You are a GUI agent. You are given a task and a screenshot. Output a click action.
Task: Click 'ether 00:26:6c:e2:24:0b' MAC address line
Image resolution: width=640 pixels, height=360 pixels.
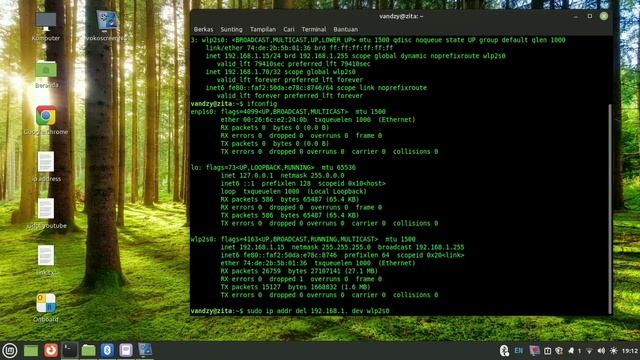coord(318,120)
